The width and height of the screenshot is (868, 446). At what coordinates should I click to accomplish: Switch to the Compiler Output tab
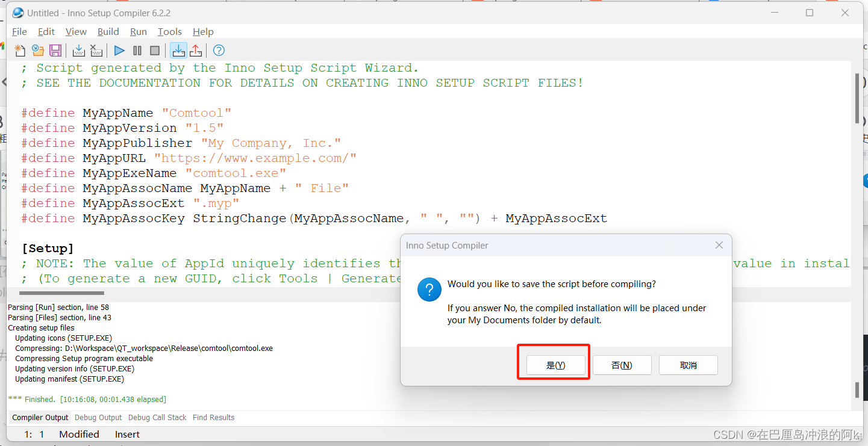pyautogui.click(x=40, y=417)
